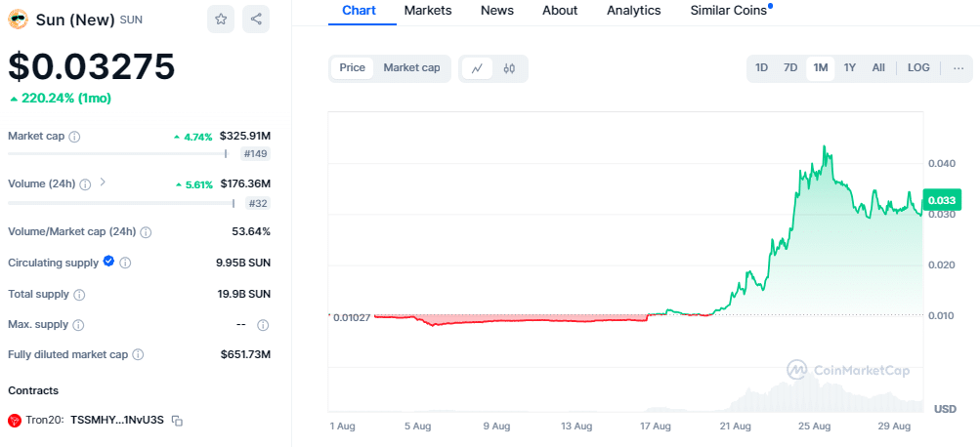Click the $651.73M fully diluted value
The height and width of the screenshot is (447, 980).
click(245, 354)
